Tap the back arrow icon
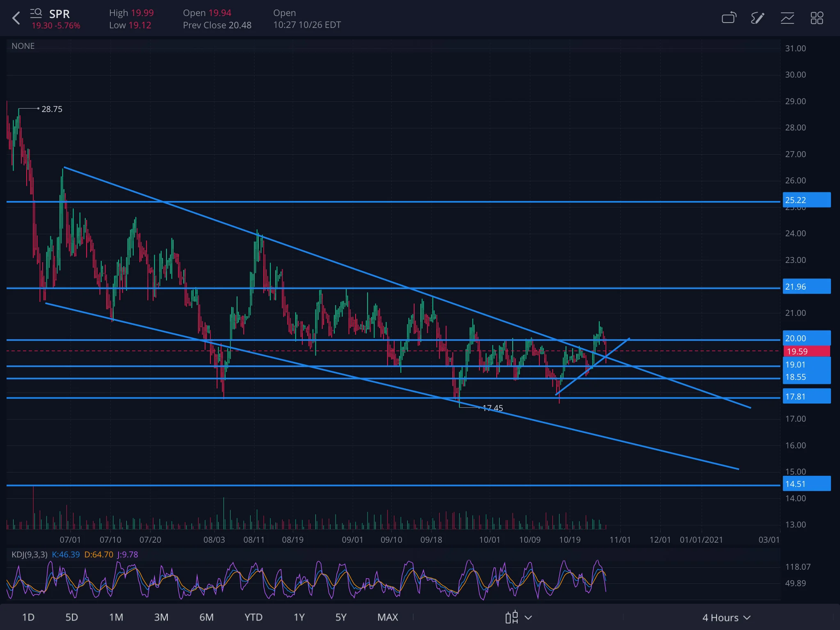This screenshot has height=630, width=840. click(x=16, y=18)
